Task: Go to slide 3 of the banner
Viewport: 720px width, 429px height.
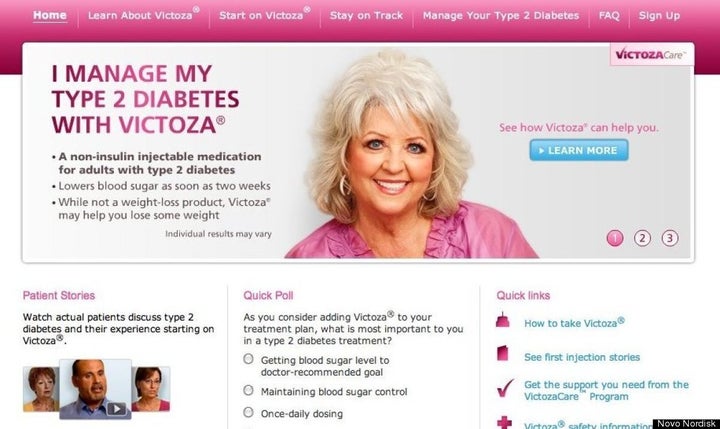Action: [x=670, y=238]
